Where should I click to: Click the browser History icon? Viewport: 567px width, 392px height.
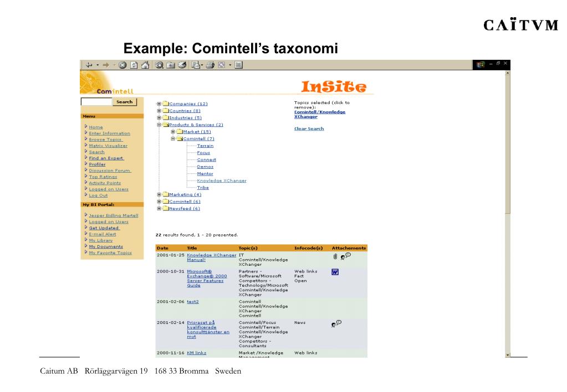(182, 65)
